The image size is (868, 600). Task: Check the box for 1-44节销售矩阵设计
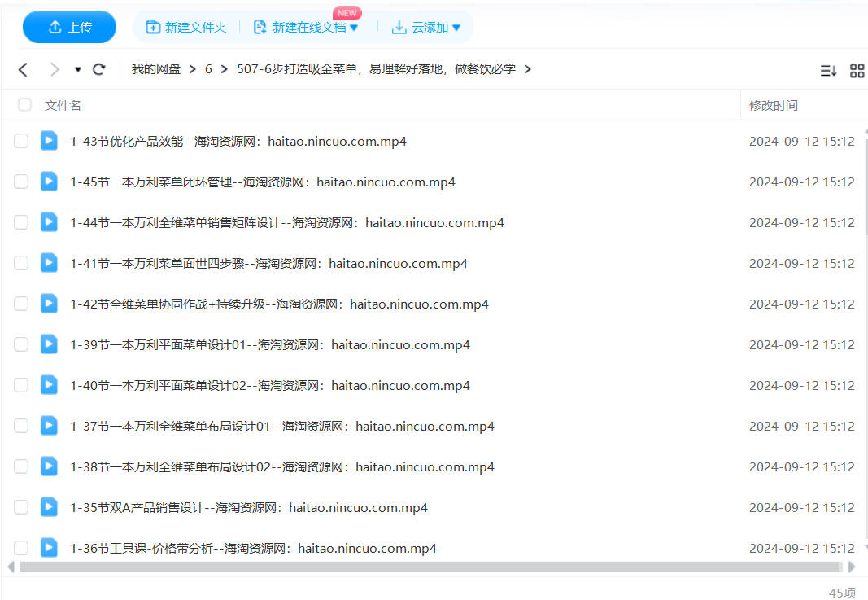[21, 222]
